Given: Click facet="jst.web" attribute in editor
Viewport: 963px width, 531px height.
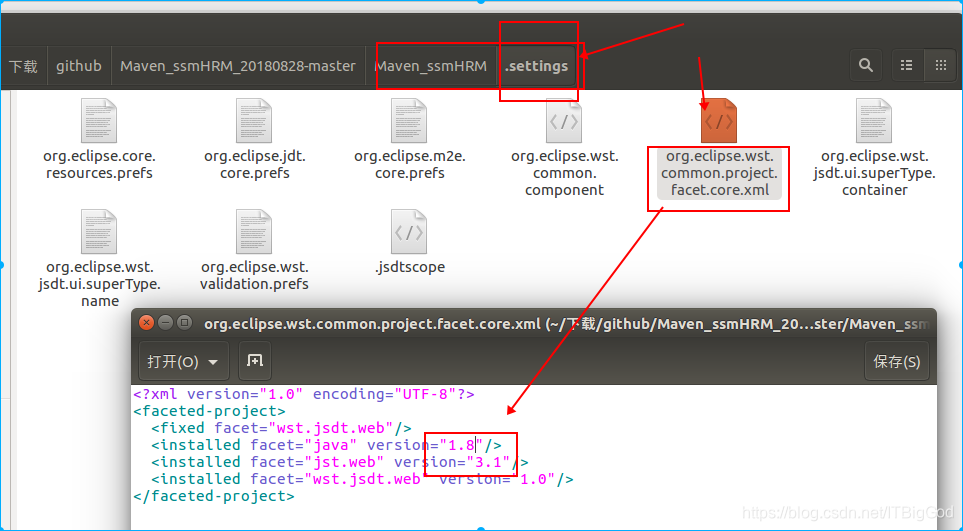Looking at the screenshot, I should pyautogui.click(x=317, y=462).
